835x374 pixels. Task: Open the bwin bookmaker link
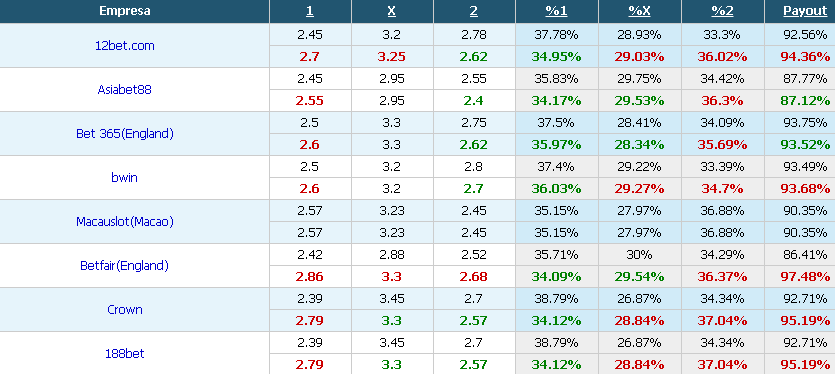coord(125,177)
